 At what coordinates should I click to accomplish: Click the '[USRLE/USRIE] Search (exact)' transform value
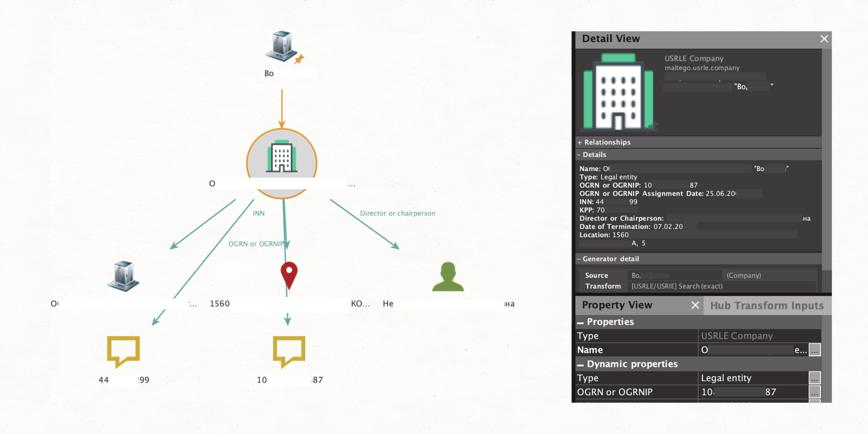pyautogui.click(x=677, y=286)
